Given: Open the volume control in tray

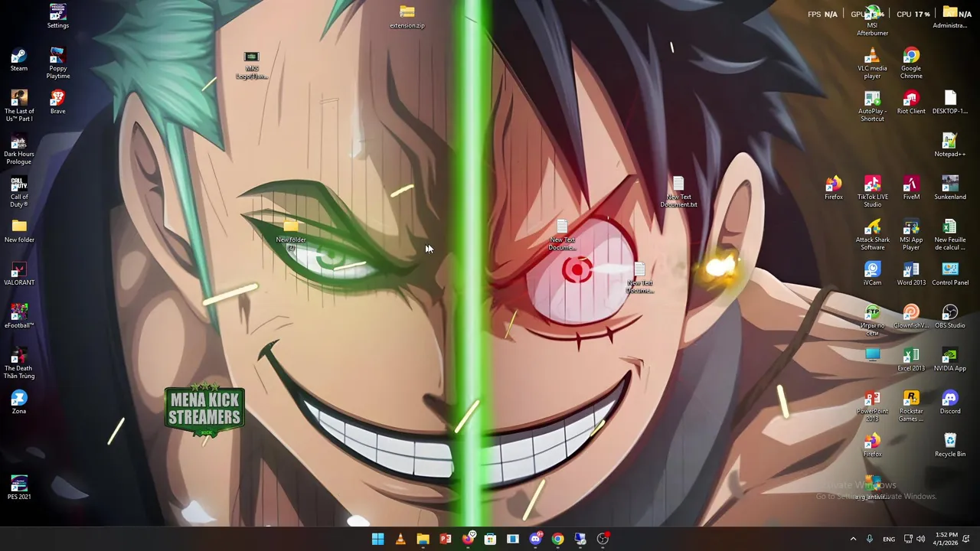Looking at the screenshot, I should pyautogui.click(x=920, y=539).
